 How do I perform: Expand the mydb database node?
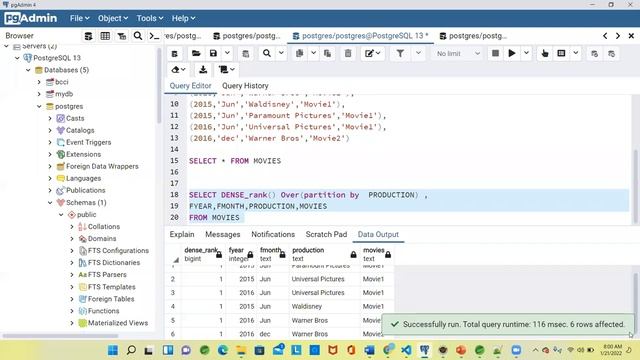[39, 94]
